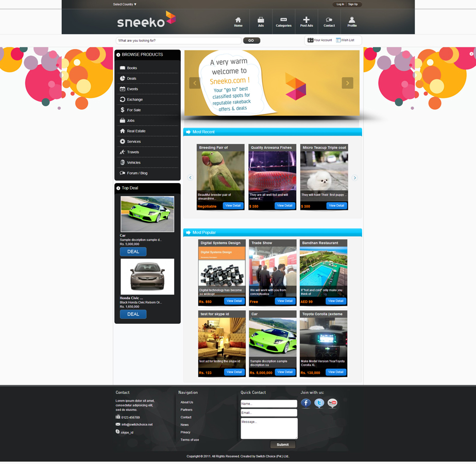Open the Categories icon in navigation

tap(283, 20)
